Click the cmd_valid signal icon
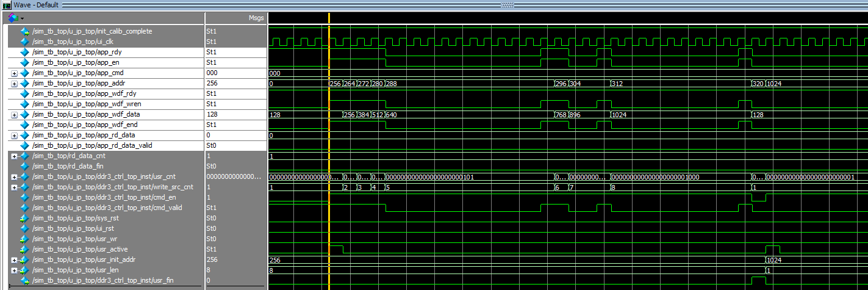Screen dimensions: 868x290 (x=24, y=208)
